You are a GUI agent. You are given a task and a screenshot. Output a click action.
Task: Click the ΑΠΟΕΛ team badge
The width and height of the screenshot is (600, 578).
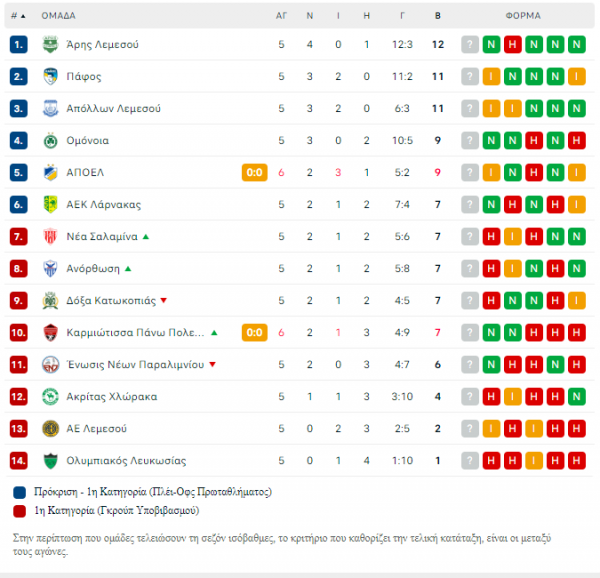tap(50, 173)
